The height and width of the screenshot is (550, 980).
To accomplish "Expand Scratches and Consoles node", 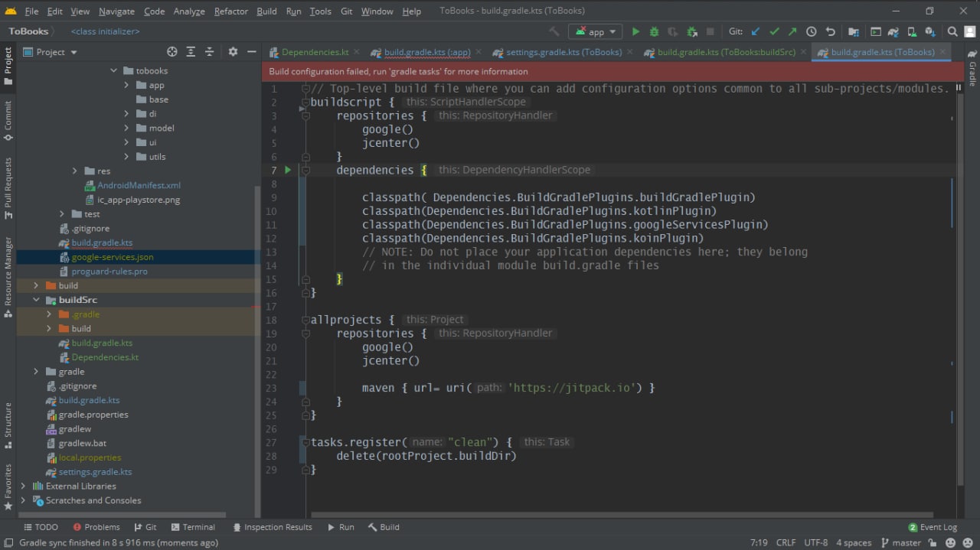I will click(23, 500).
